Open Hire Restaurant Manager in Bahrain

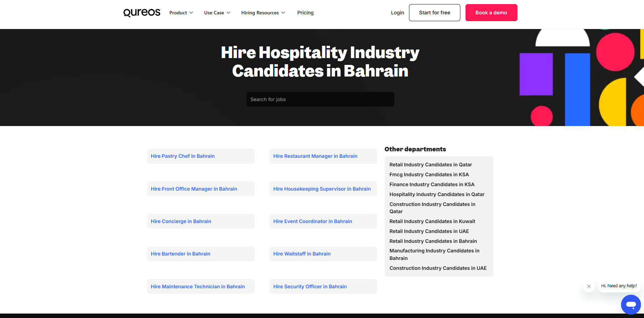[x=323, y=156]
